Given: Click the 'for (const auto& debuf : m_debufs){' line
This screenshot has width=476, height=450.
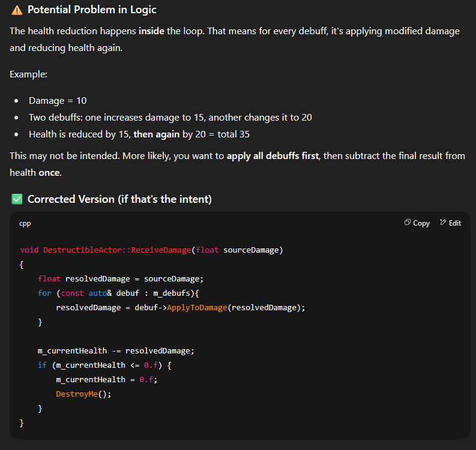Looking at the screenshot, I should tap(118, 293).
